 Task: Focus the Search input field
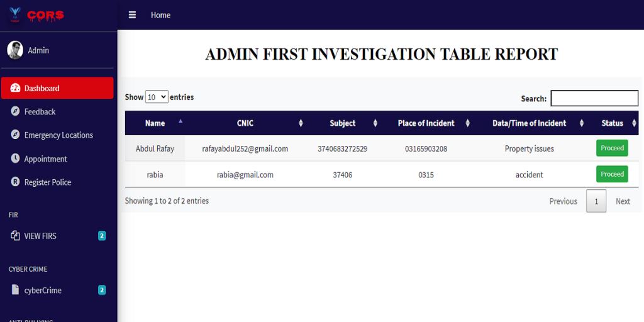tap(594, 99)
